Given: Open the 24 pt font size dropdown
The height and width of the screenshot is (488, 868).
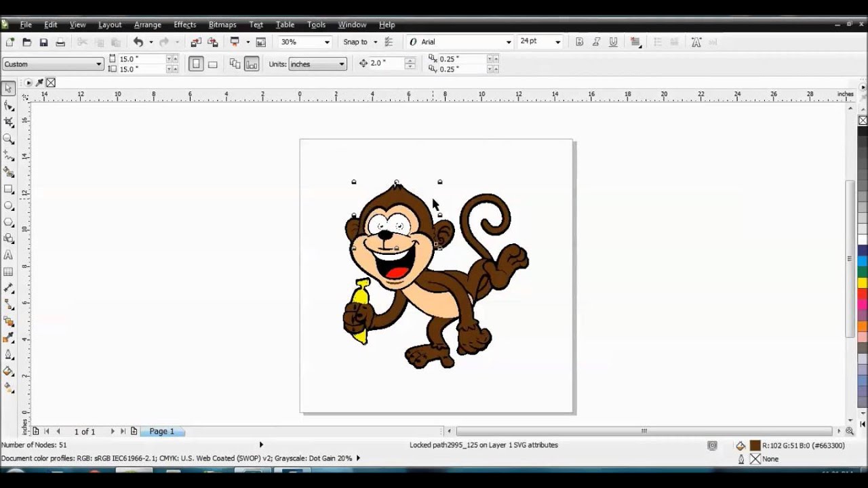Looking at the screenshot, I should pos(557,42).
